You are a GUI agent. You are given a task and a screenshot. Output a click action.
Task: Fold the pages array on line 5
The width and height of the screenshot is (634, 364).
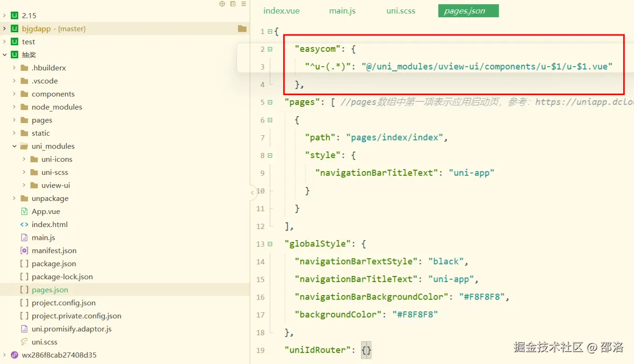tap(270, 103)
